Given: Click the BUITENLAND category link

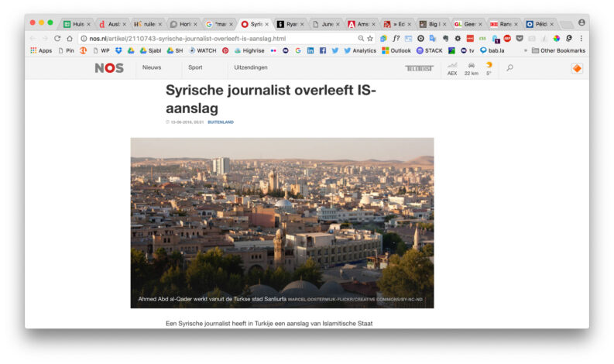Looking at the screenshot, I should (x=221, y=122).
